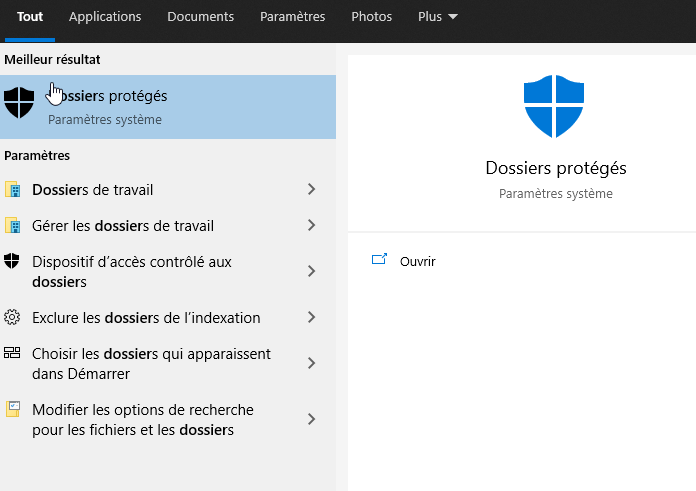This screenshot has height=491, width=696.
Task: Click the Ouvrir open-window icon
Action: 379,259
